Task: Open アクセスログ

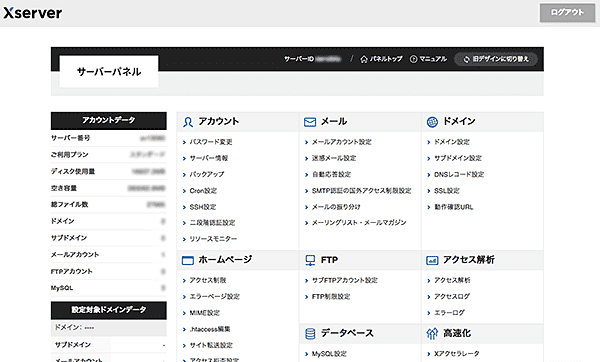Action: coord(452,297)
